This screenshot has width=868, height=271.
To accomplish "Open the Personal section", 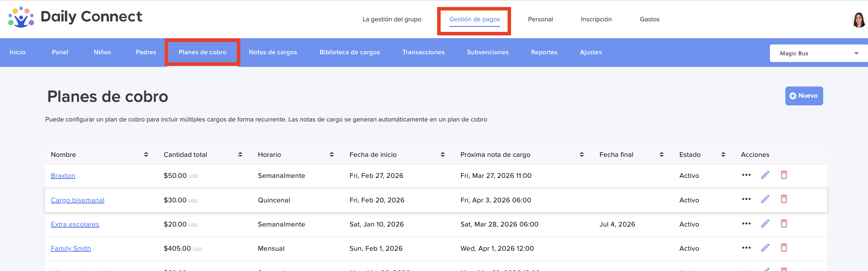I will coord(540,19).
